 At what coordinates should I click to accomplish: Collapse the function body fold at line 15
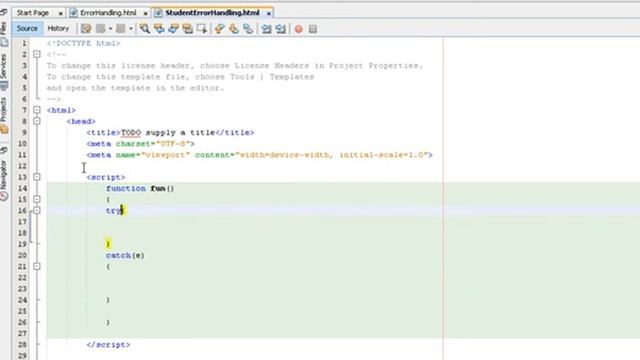point(37,199)
